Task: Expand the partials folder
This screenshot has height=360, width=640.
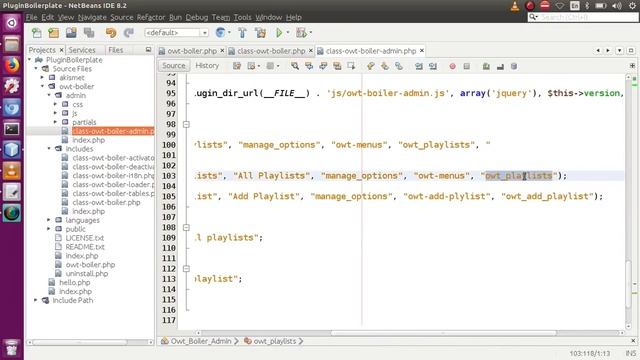Action: click(x=56, y=122)
